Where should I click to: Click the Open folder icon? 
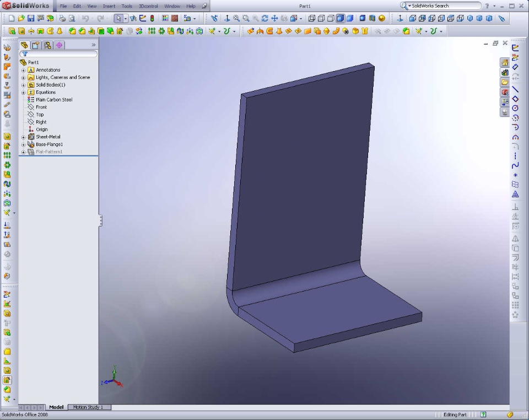tap(21, 18)
